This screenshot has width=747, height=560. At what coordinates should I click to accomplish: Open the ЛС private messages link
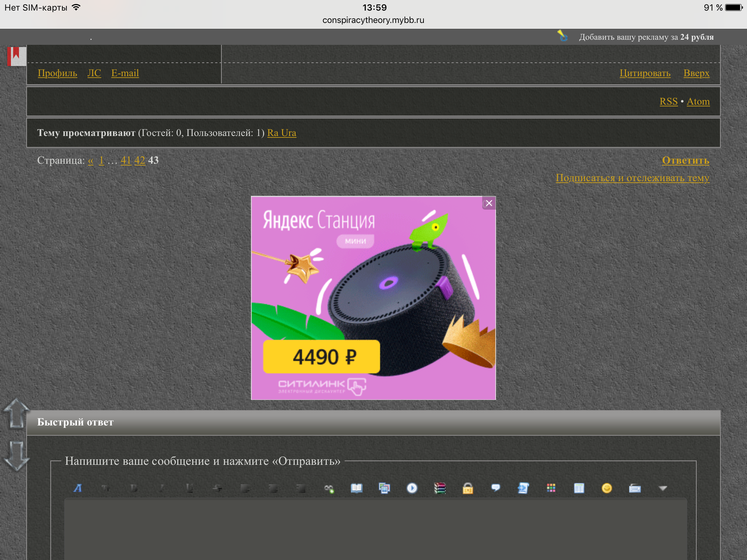94,73
